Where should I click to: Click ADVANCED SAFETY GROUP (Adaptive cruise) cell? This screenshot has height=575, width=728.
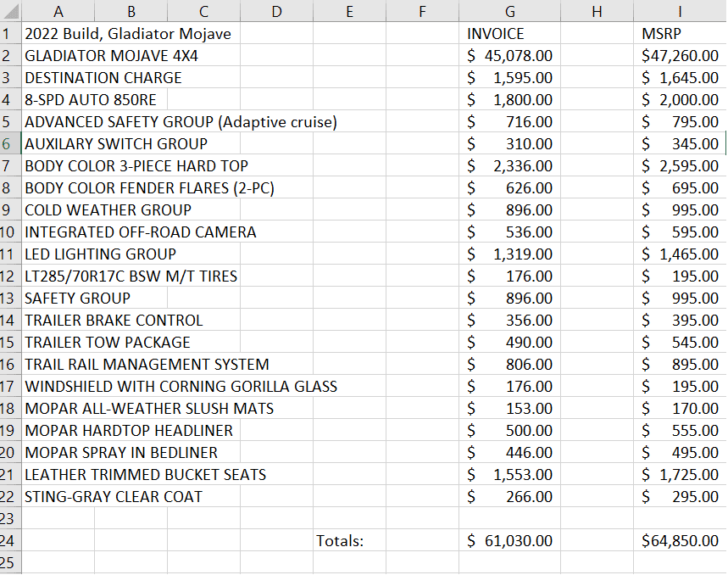[x=181, y=121]
